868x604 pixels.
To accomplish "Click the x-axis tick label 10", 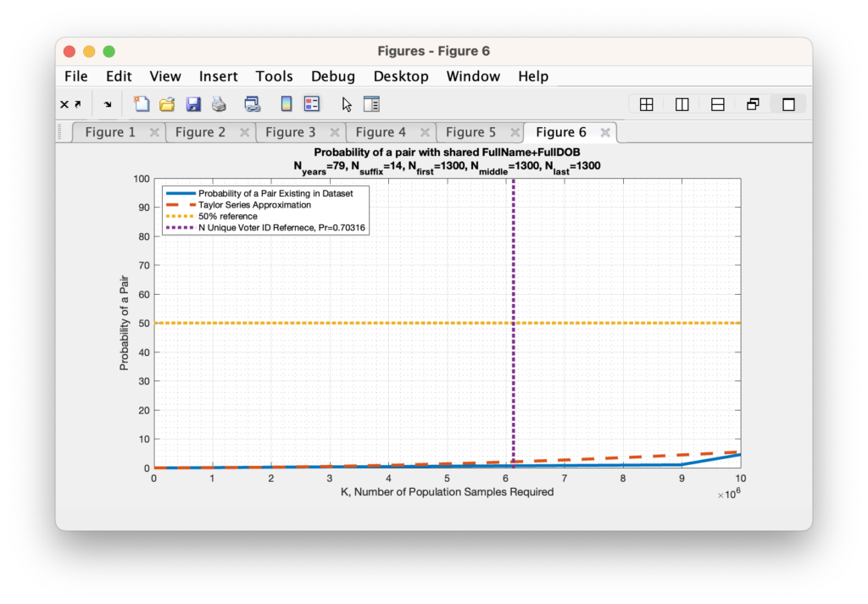I will [740, 479].
